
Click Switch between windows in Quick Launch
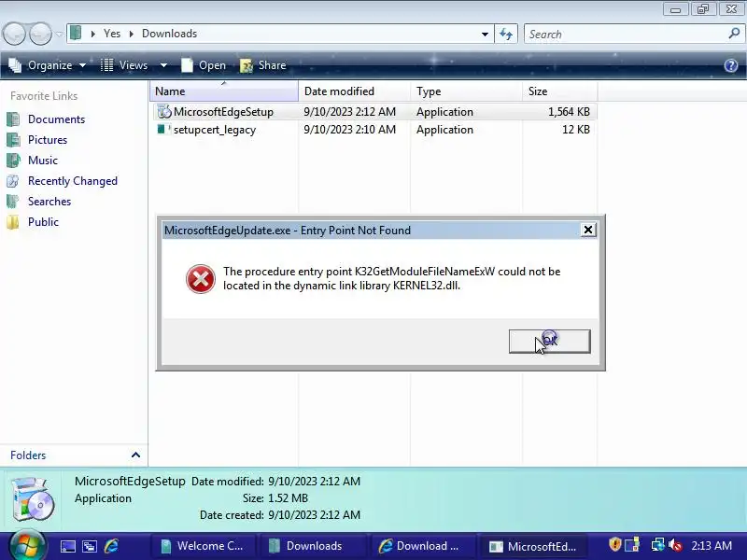coord(90,546)
